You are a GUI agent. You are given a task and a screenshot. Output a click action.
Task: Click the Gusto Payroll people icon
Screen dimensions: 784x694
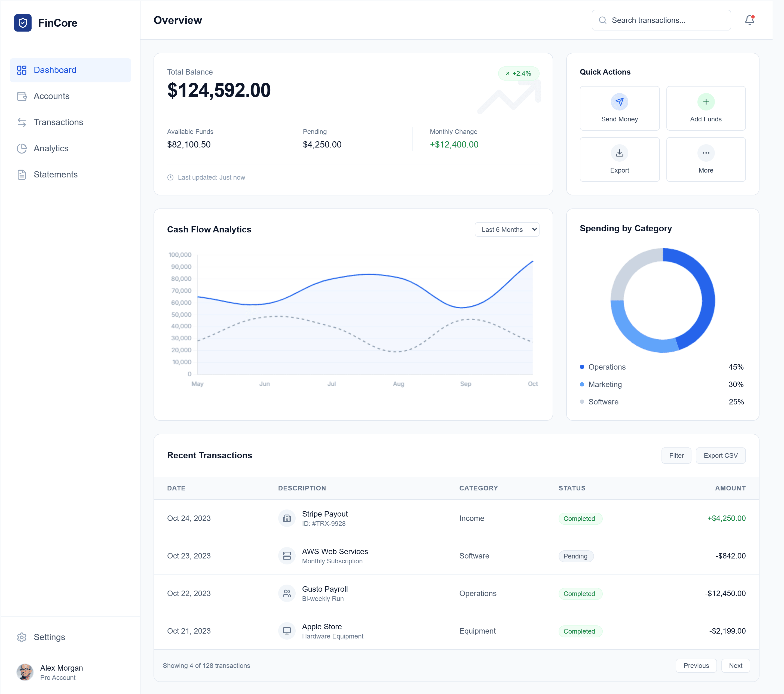coord(287,594)
